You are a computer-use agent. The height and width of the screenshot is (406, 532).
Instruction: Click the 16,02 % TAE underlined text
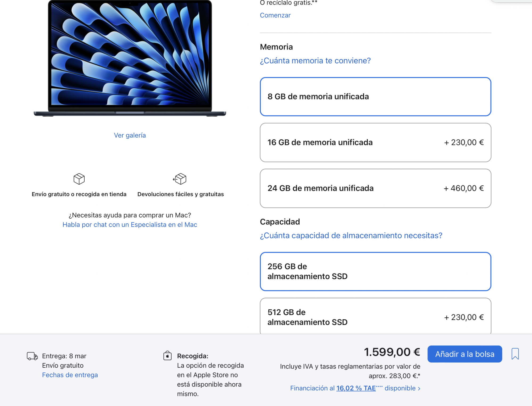[x=356, y=388]
